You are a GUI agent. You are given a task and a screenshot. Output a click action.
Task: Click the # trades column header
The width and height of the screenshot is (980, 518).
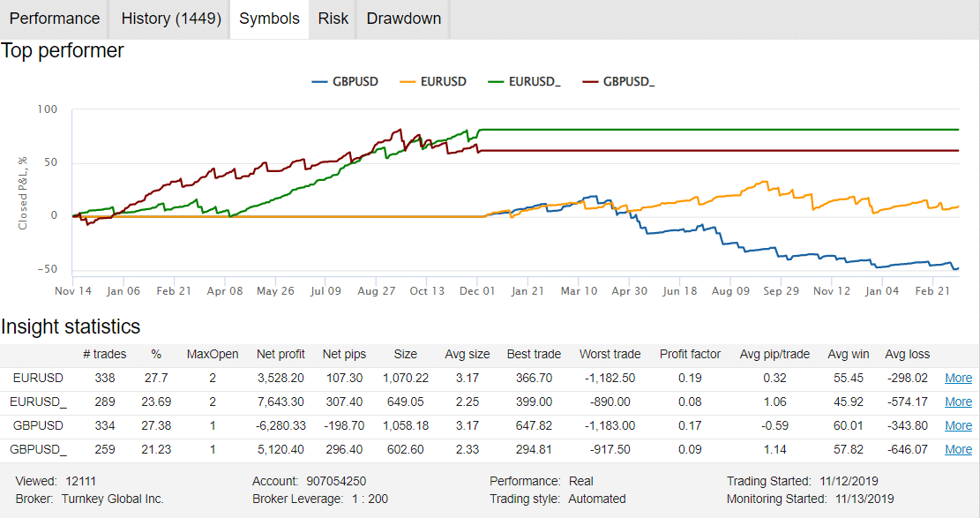pyautogui.click(x=107, y=354)
